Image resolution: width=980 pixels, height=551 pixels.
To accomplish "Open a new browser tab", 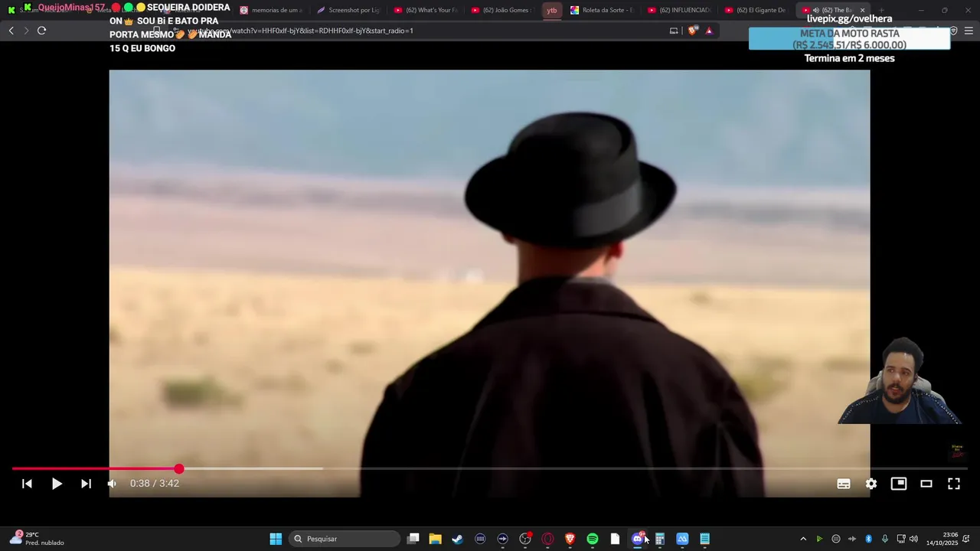I will tap(882, 10).
